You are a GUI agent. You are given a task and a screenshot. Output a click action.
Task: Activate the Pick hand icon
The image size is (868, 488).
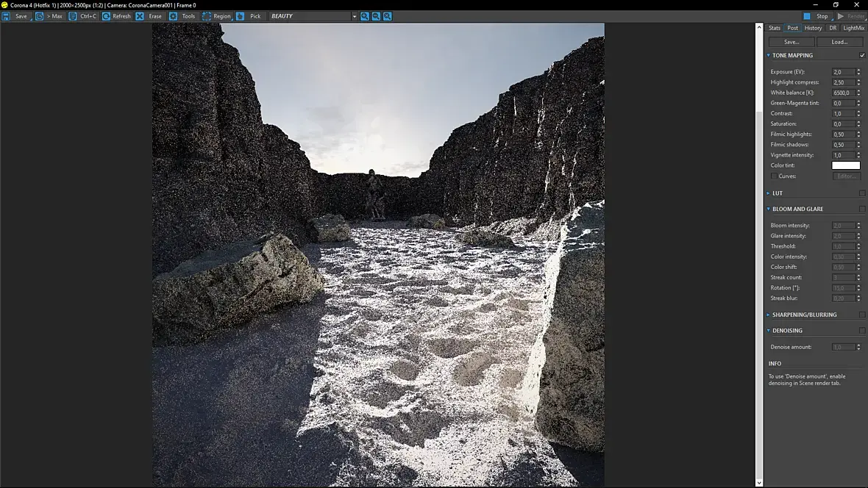241,17
